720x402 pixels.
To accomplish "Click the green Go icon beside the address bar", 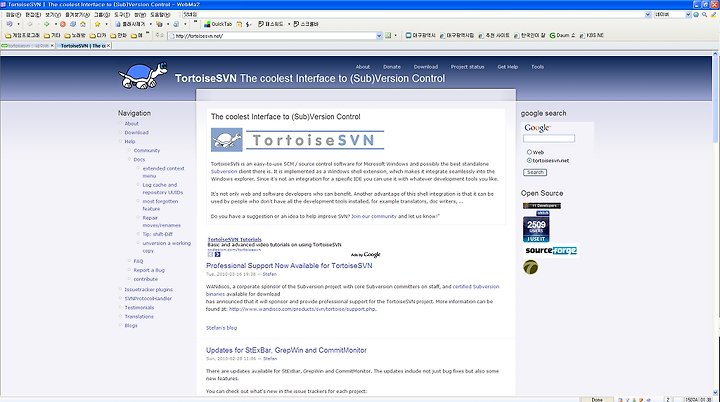I will [x=388, y=35].
